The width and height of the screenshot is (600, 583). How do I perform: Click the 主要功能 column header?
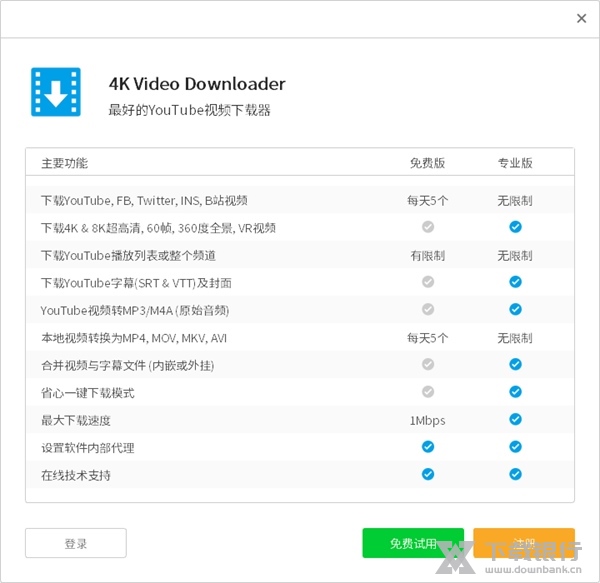[x=65, y=163]
